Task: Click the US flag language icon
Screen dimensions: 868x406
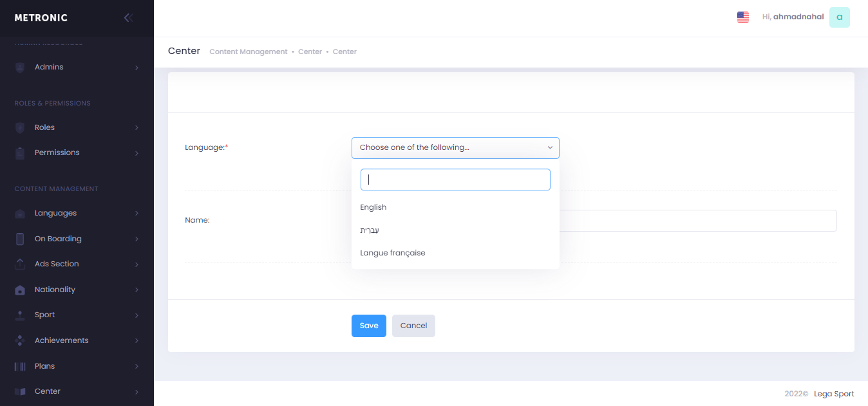Action: pos(742,17)
